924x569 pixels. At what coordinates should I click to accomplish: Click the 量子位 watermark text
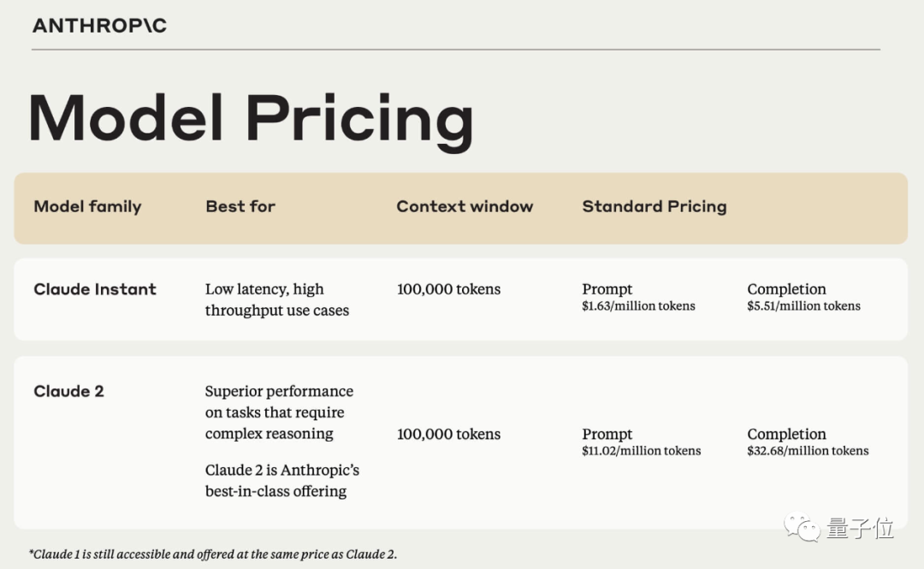pyautogui.click(x=860, y=528)
